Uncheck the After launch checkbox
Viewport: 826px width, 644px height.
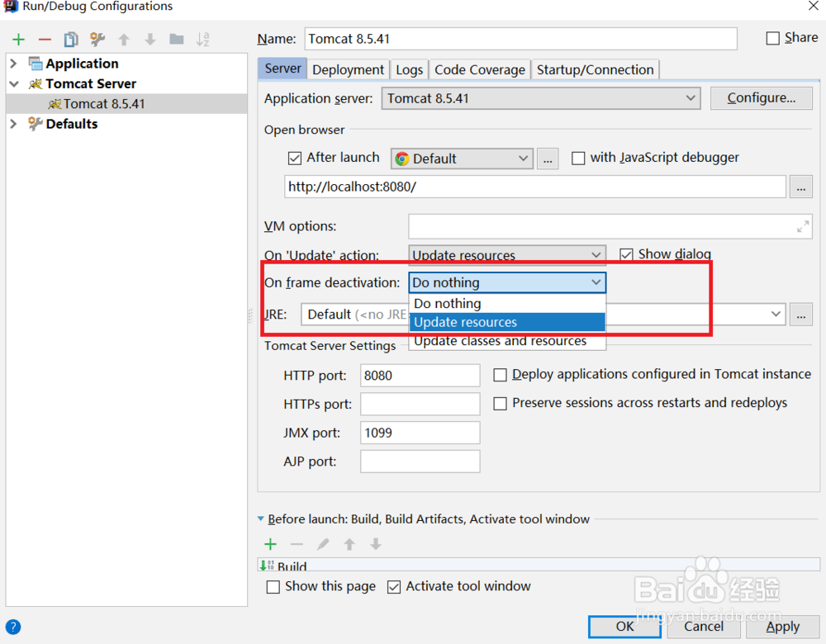[x=295, y=158]
